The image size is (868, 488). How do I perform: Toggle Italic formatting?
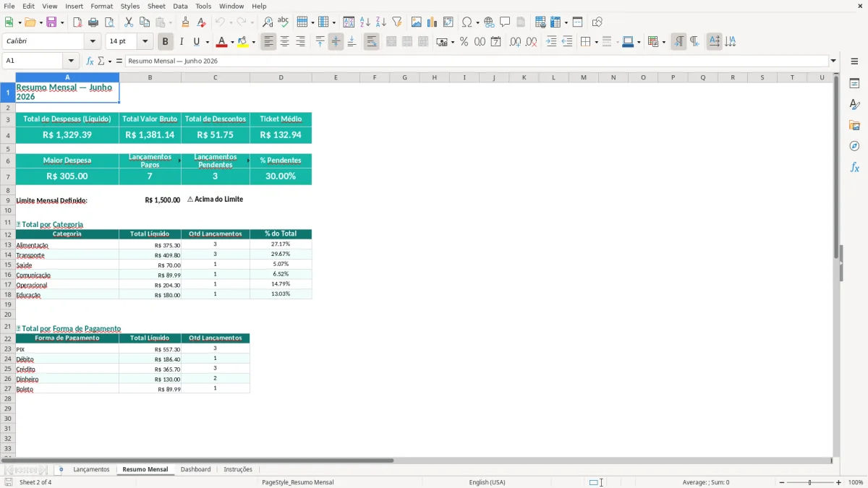pyautogui.click(x=181, y=42)
